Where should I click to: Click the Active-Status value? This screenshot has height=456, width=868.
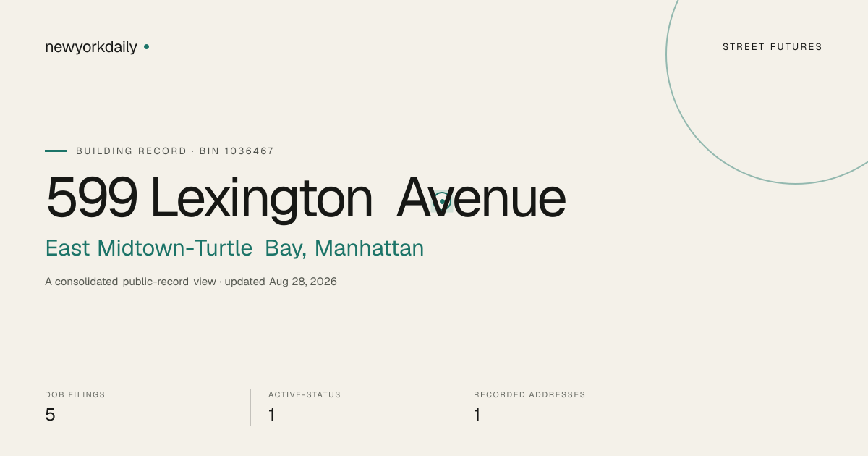click(272, 415)
